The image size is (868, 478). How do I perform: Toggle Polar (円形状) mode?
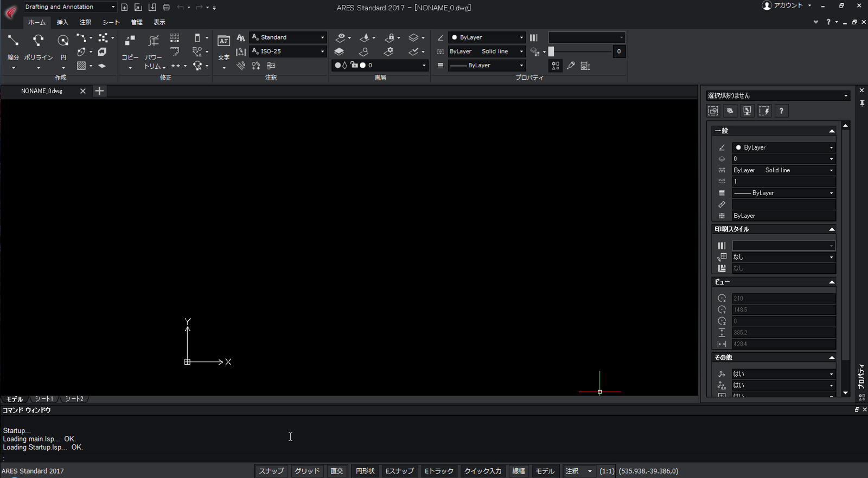pyautogui.click(x=365, y=471)
